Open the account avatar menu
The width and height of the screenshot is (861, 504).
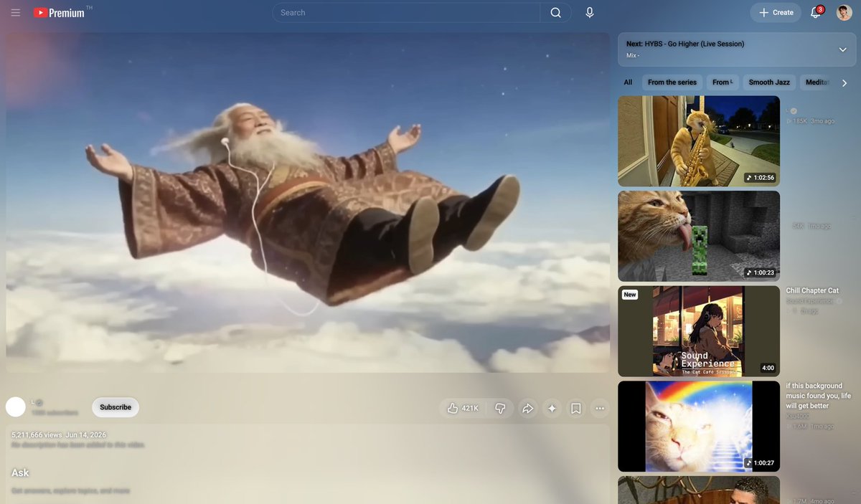844,12
